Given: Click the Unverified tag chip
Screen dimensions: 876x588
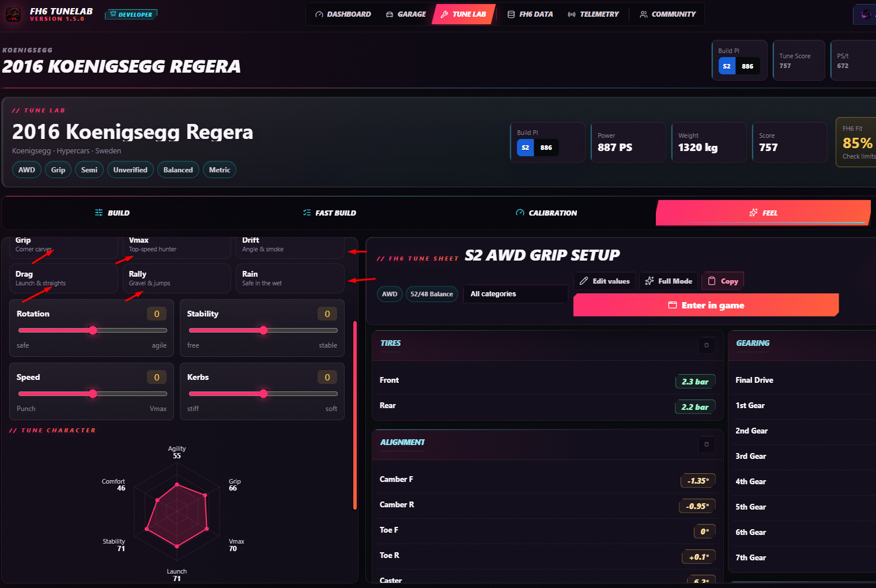Looking at the screenshot, I should pyautogui.click(x=130, y=170).
